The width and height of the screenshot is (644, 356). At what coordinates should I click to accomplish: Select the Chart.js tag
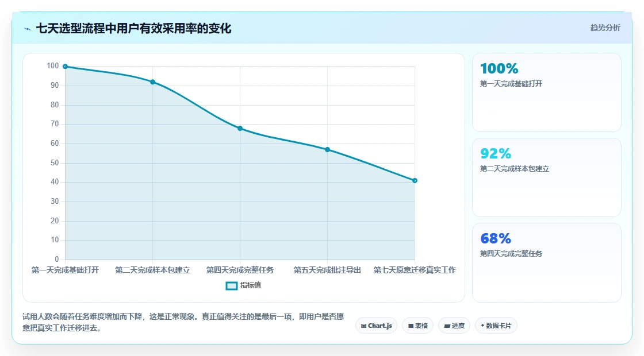tap(376, 326)
